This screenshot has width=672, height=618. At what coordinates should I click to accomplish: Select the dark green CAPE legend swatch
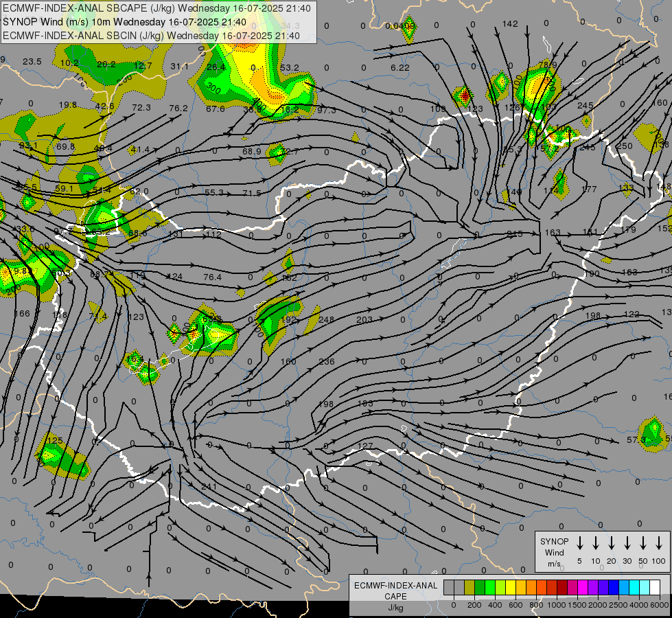pyautogui.click(x=480, y=587)
